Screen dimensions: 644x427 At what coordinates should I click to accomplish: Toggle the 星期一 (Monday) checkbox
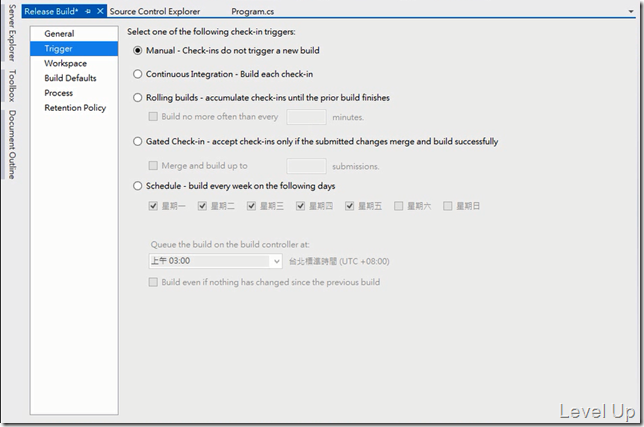(153, 206)
